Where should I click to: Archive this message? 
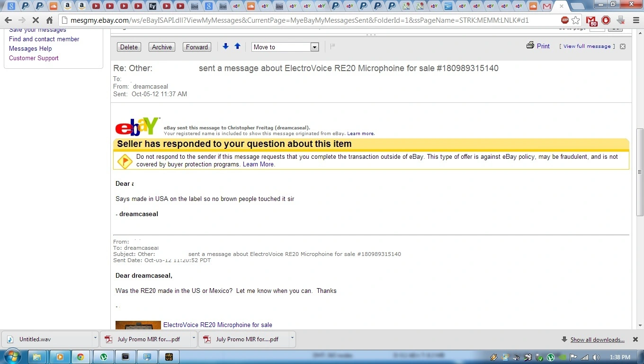click(x=162, y=47)
